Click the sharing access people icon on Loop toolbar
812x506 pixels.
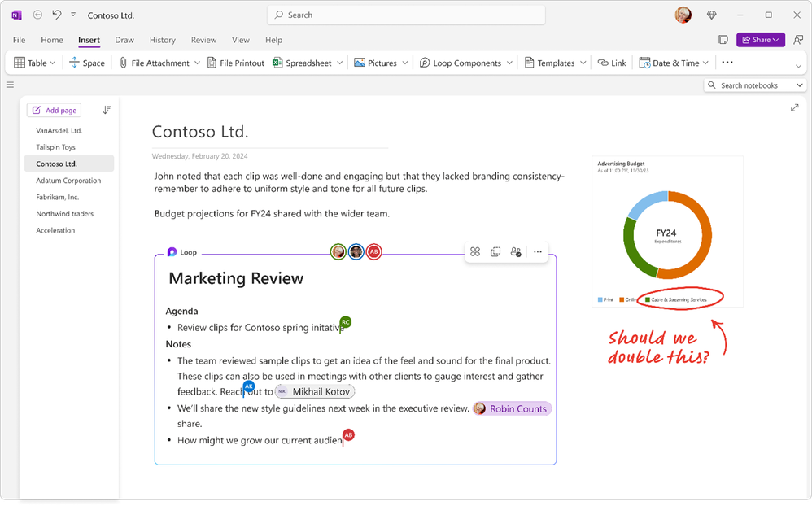(x=516, y=251)
